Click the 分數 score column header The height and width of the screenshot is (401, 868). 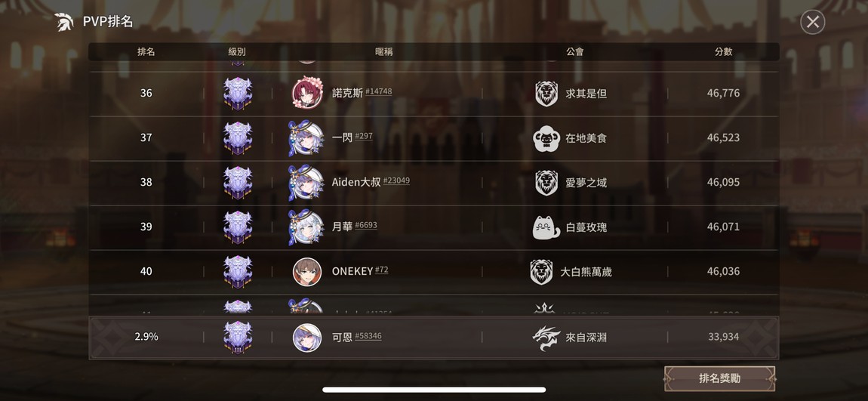[x=724, y=51]
